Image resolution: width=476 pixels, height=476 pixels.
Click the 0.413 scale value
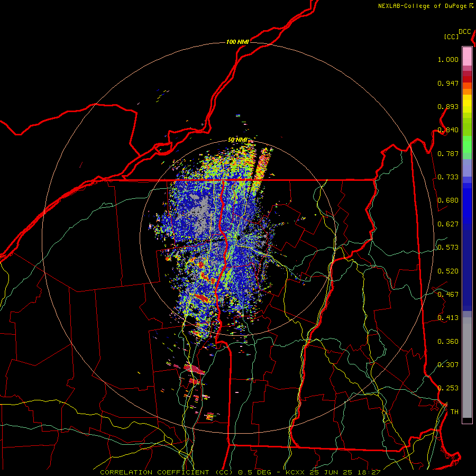coord(448,318)
